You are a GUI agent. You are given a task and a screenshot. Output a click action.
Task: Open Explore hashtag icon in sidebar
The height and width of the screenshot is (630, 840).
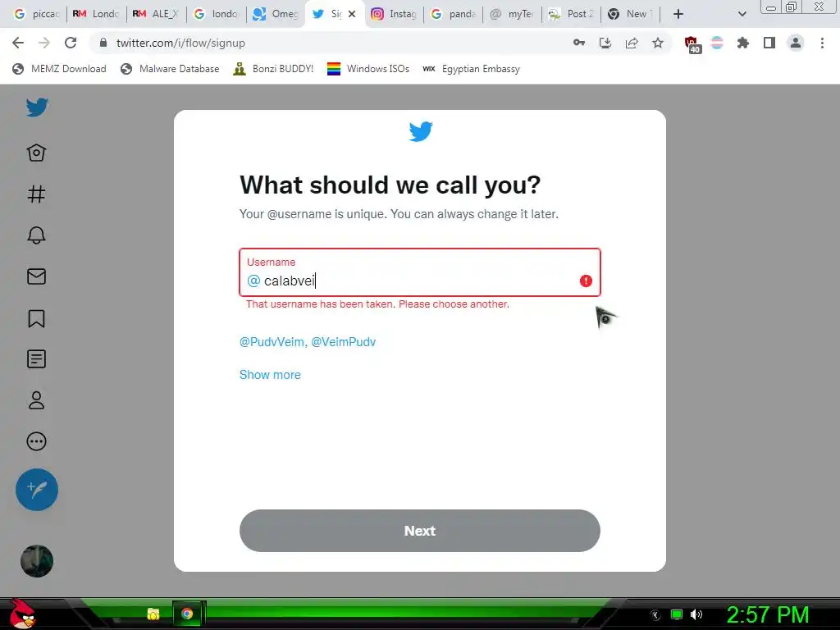click(x=36, y=194)
